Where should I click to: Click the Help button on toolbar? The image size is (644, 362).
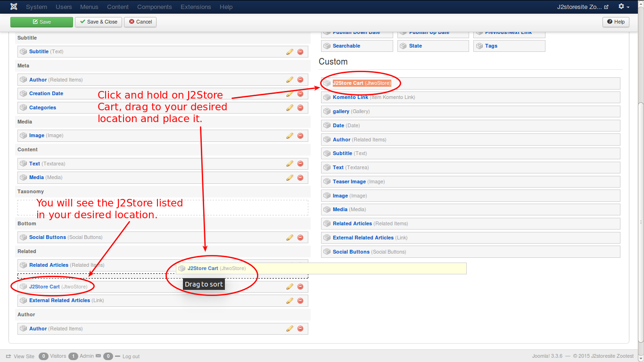616,22
